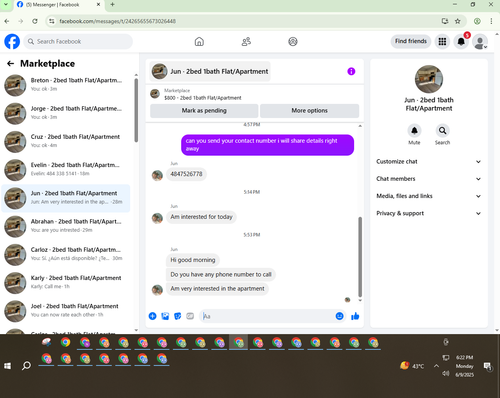Open the Chrome three-dot menu
Viewport: 500px width, 398px height.
tap(491, 21)
